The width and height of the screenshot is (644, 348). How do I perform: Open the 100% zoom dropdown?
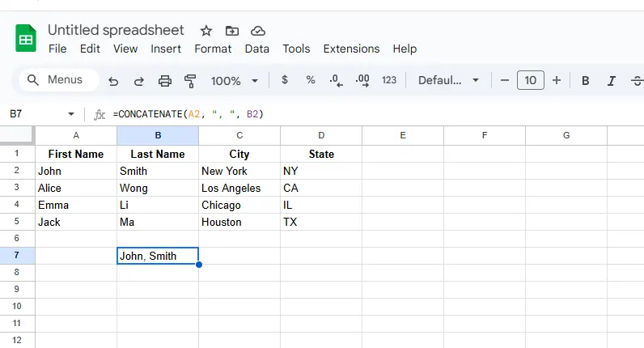click(235, 81)
